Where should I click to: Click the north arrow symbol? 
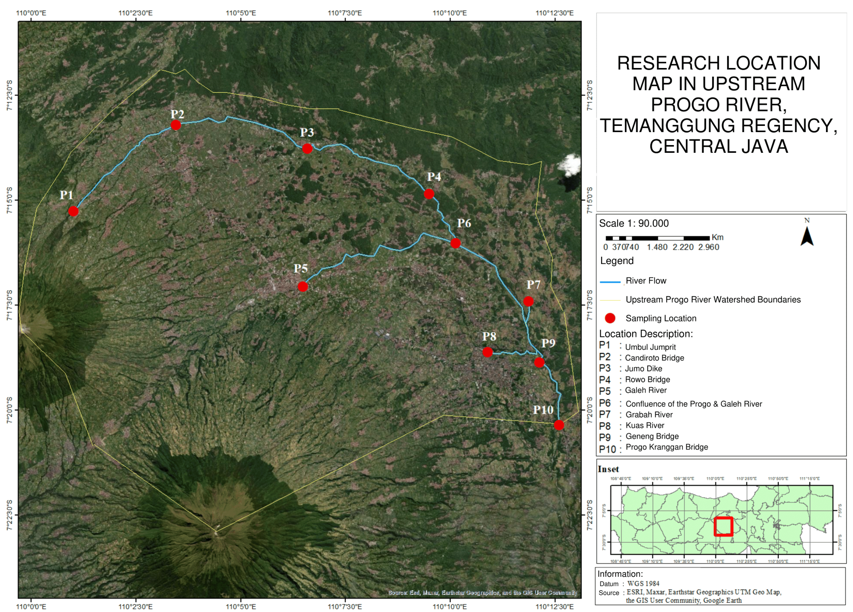coord(807,236)
